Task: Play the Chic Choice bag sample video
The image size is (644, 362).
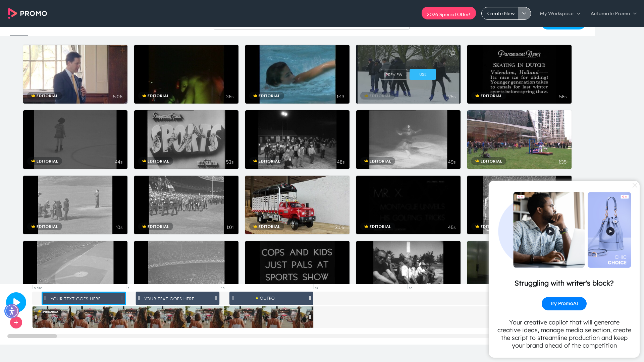Action: click(x=610, y=231)
